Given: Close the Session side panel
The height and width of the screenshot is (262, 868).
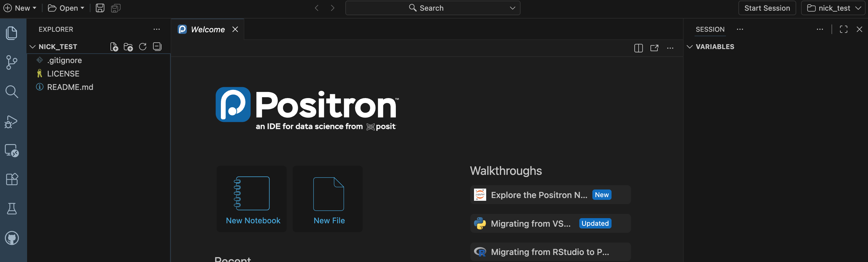Looking at the screenshot, I should [x=859, y=29].
